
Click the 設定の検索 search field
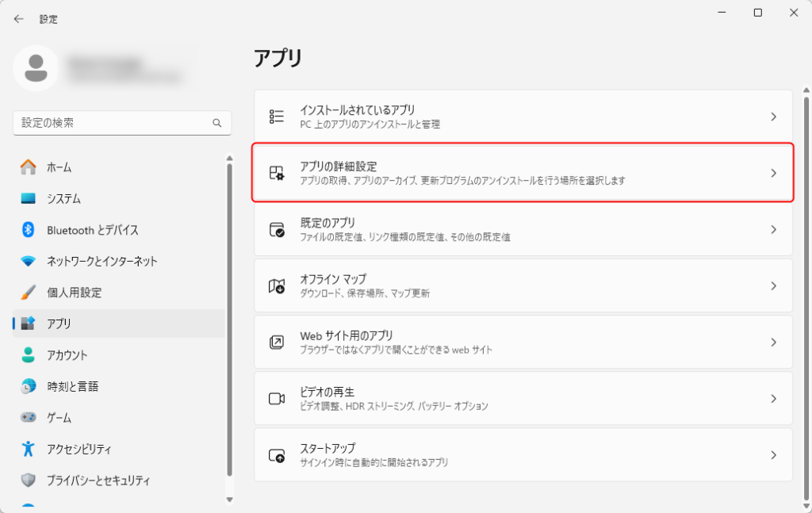pos(111,123)
